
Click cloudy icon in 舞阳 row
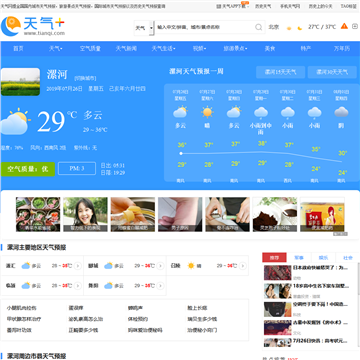(108, 286)
